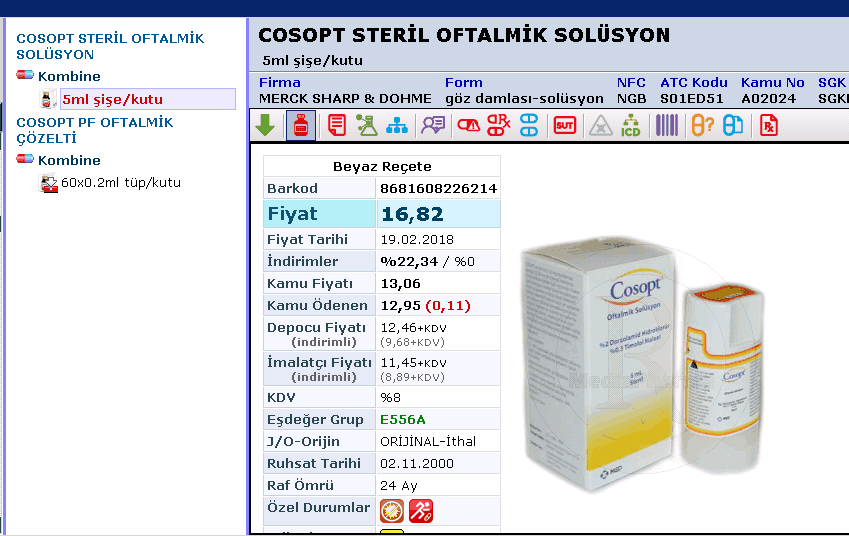Screen dimensions: 849x536
Task: Click the göz damlası-solüsyon form value
Action: 524,99
